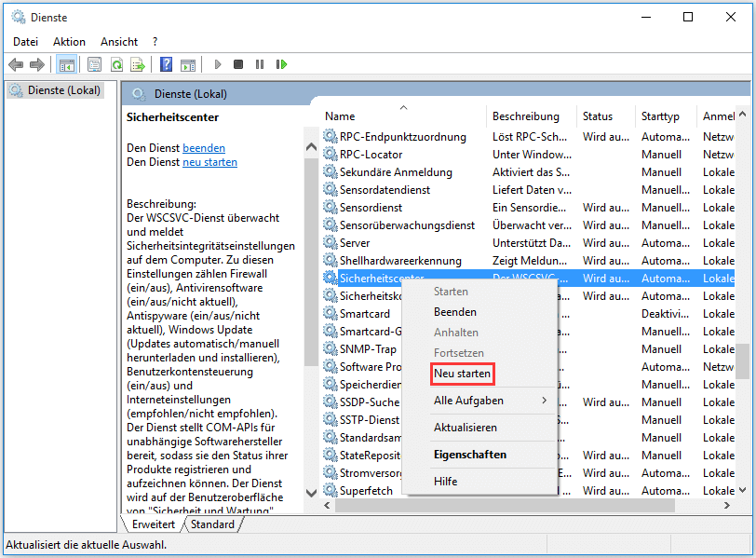Sort the list by Starttyp column

click(x=660, y=116)
